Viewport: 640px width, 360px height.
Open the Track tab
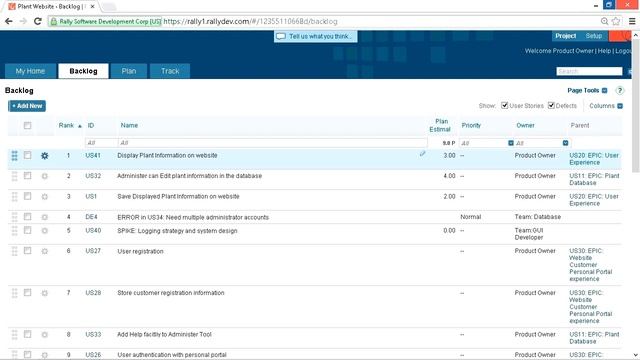click(x=170, y=71)
